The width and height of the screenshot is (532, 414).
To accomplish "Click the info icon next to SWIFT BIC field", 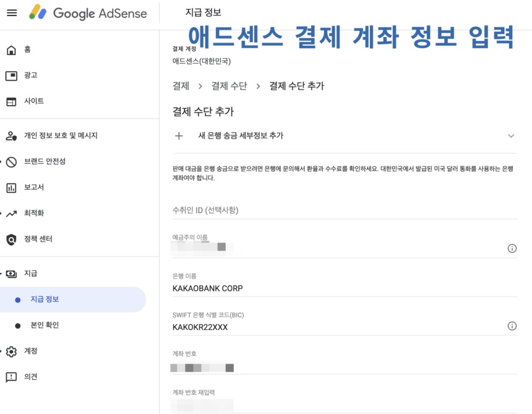I will pyautogui.click(x=512, y=326).
